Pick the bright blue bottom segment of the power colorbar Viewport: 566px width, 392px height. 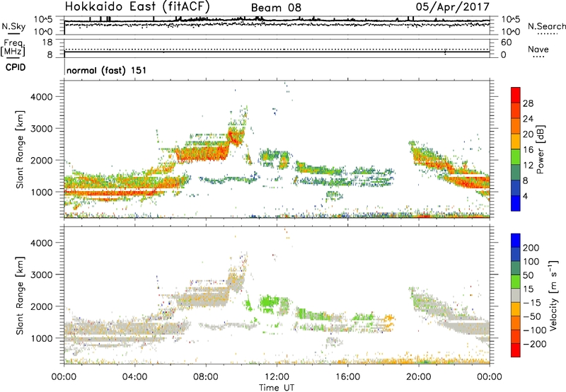516,204
